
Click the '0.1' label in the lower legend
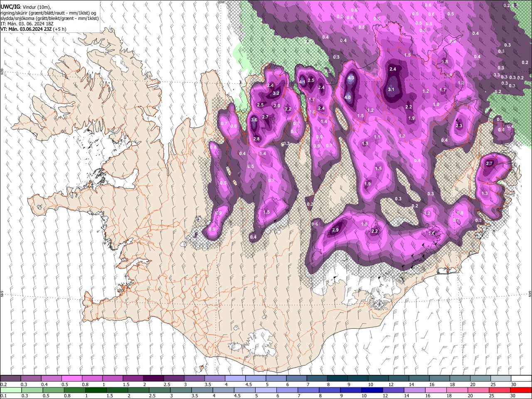coord(3,396)
